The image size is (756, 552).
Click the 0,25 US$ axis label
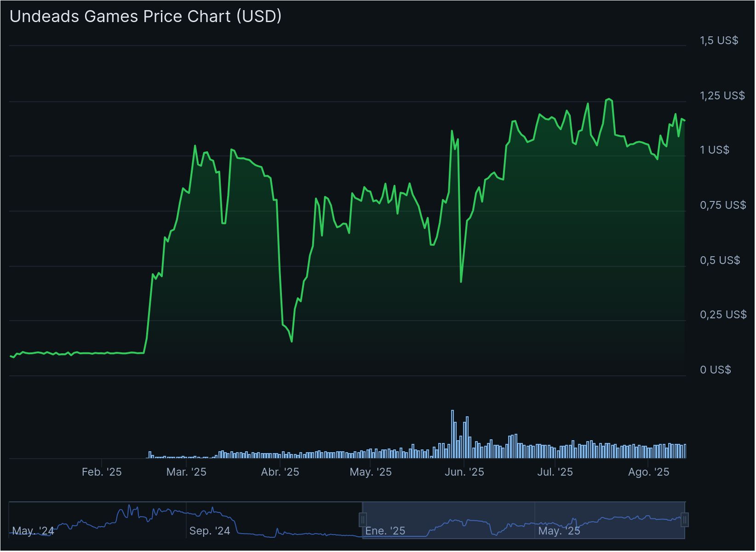pos(723,314)
